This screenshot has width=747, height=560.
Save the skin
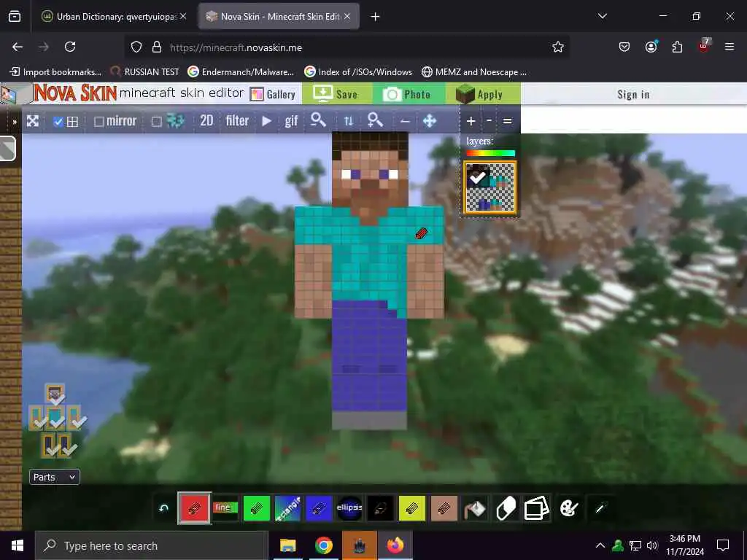tap(336, 94)
